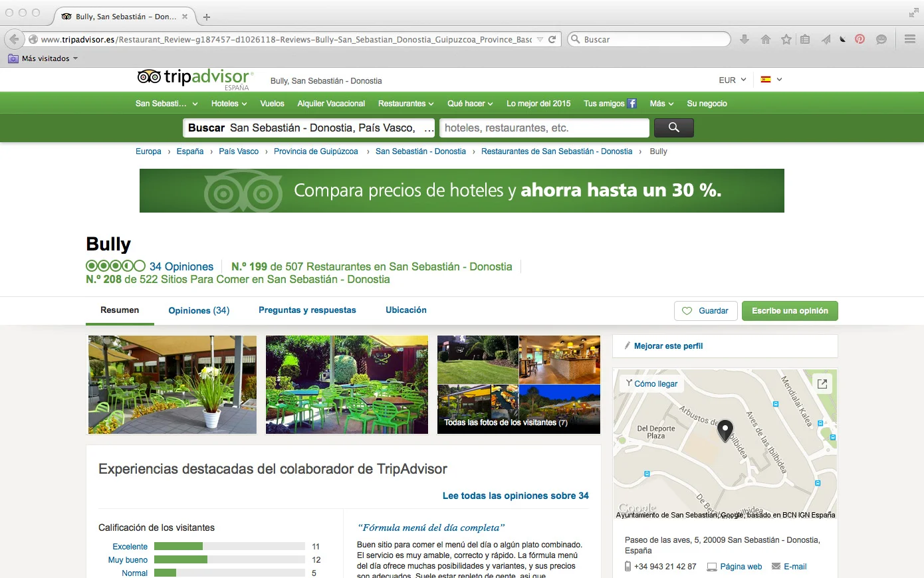924x578 pixels.
Task: Click the hotel price comparison banner
Action: [x=462, y=191]
